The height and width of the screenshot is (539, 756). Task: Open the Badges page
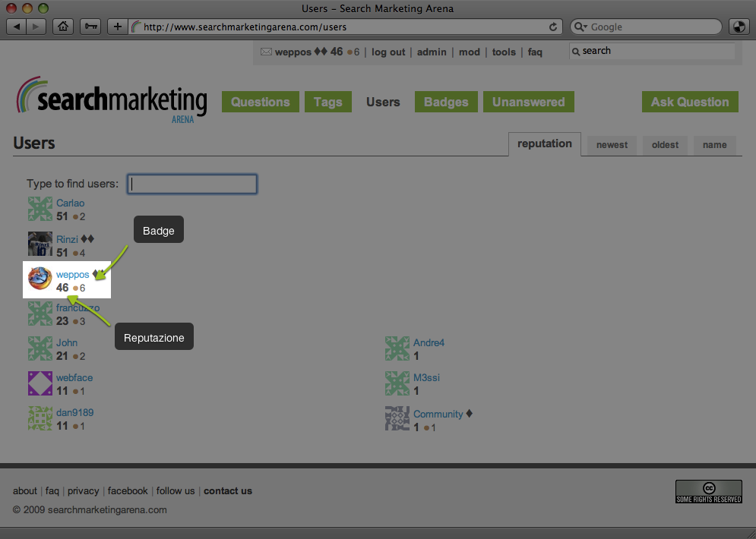click(x=446, y=102)
